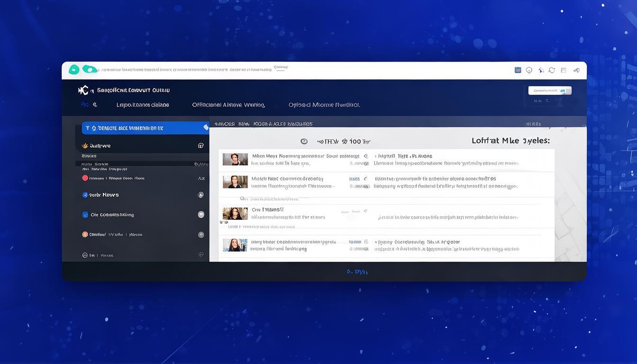
Task: Click the lock icon at the sidebar's top row
Action: (200, 146)
